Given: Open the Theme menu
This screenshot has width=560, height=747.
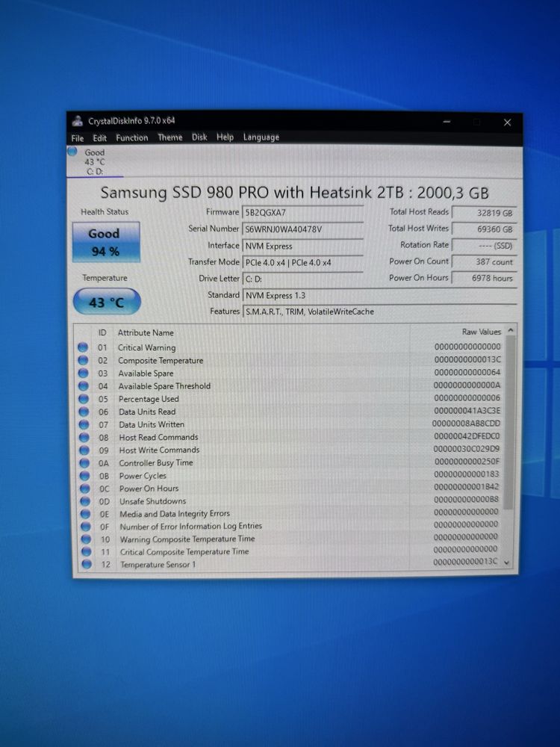Looking at the screenshot, I should click(170, 137).
